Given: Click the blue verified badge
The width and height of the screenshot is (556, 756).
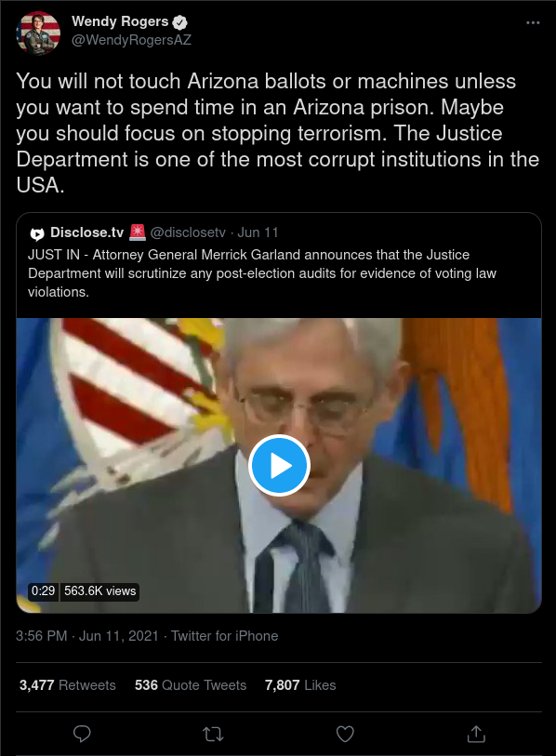Looking at the screenshot, I should point(180,22).
